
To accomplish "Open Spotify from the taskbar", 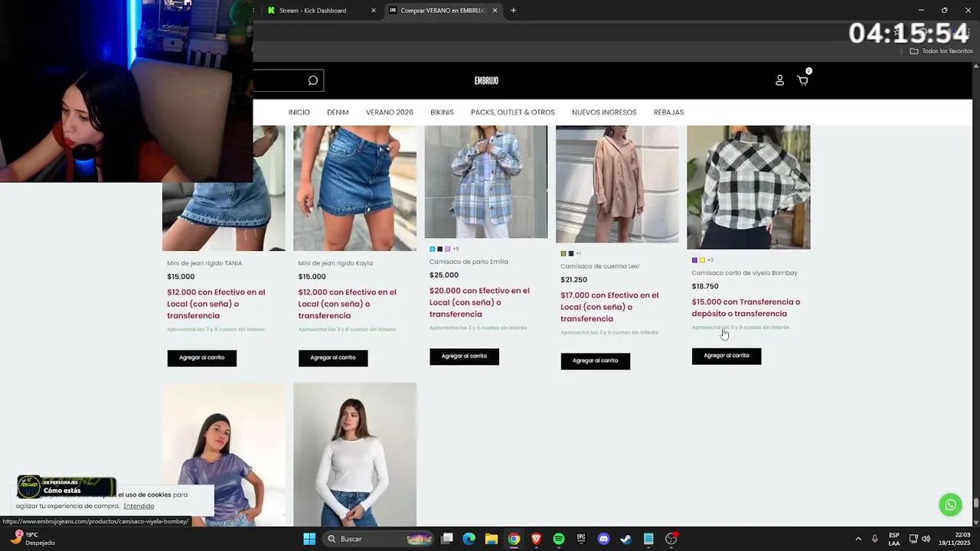I will point(559,539).
